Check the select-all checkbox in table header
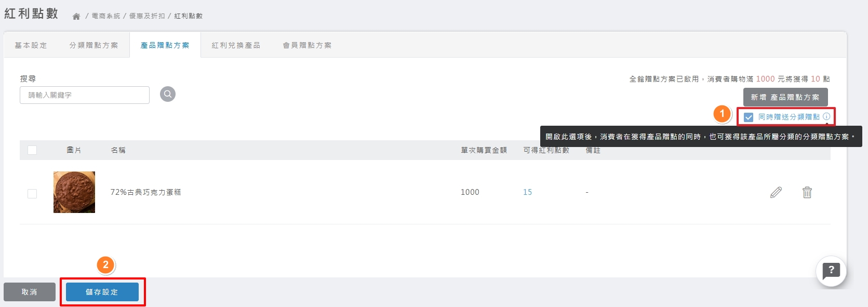This screenshot has width=868, height=307. point(32,150)
